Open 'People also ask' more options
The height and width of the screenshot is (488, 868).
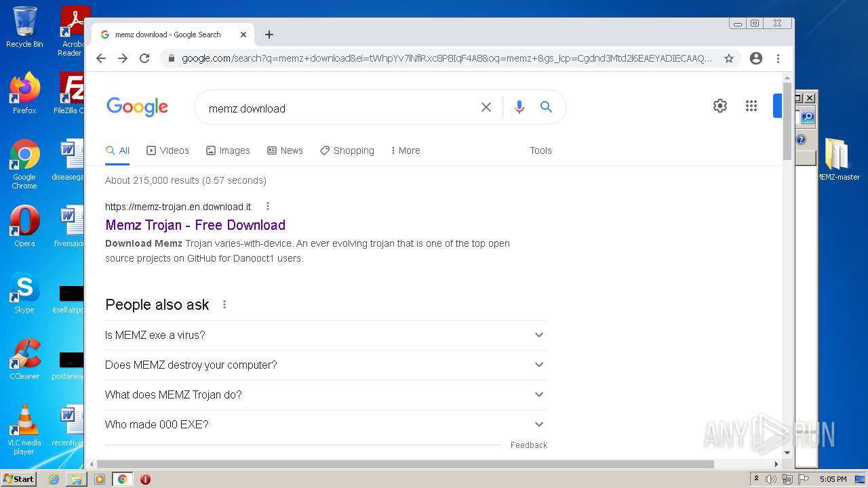224,304
